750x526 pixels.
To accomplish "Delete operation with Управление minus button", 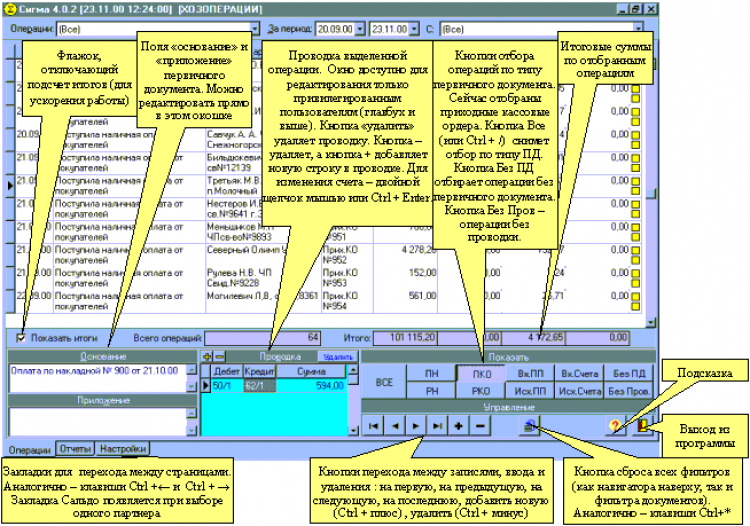I will [x=480, y=426].
